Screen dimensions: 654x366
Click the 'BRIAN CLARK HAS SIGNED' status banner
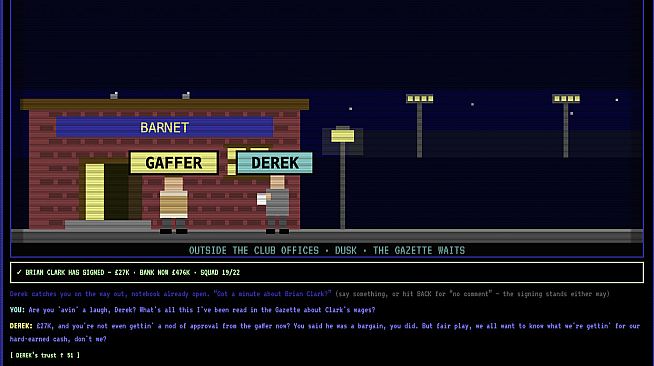point(327,273)
